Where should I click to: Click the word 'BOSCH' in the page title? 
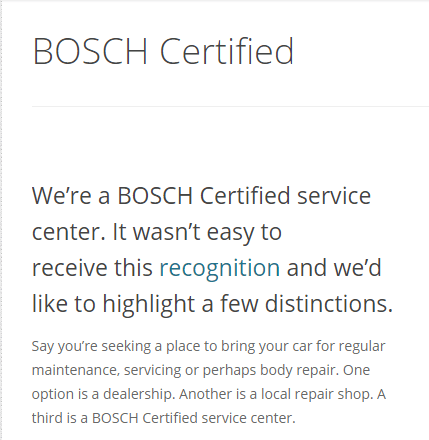pyautogui.click(x=90, y=51)
